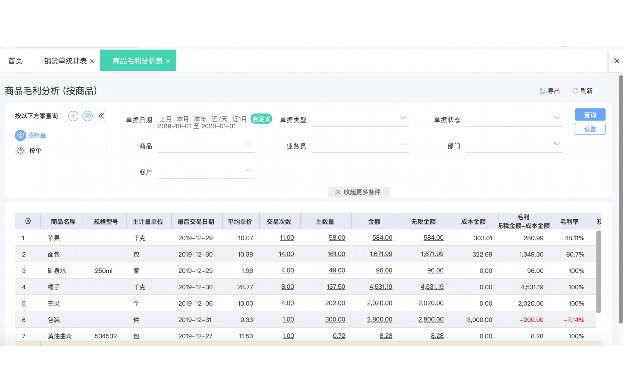Expand the 单据状态 dropdown
The image size is (623, 392).
(557, 118)
